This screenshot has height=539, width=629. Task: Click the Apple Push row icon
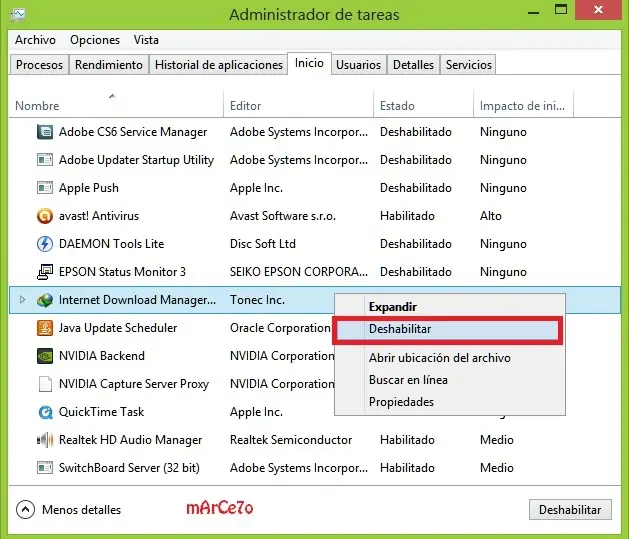click(x=45, y=188)
